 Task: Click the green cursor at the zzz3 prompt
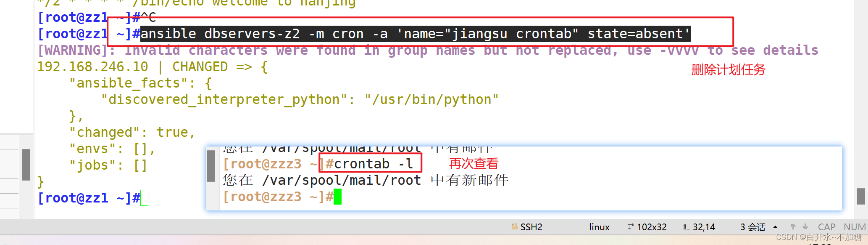pos(337,197)
